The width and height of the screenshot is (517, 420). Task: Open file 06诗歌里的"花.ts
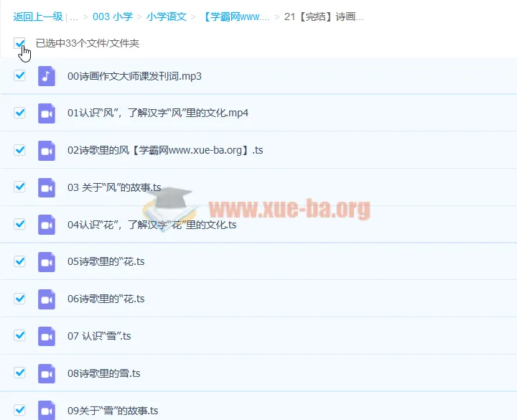[106, 299]
